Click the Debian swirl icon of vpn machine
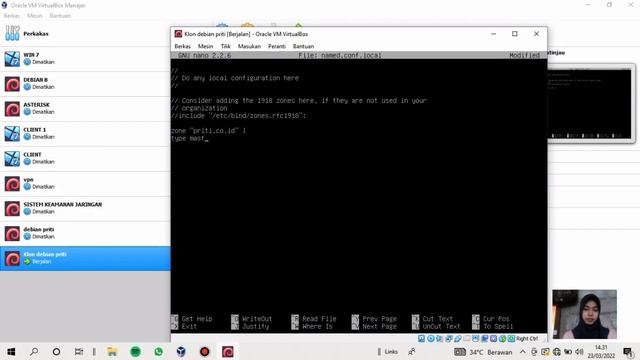The width and height of the screenshot is (640, 360). [12, 184]
